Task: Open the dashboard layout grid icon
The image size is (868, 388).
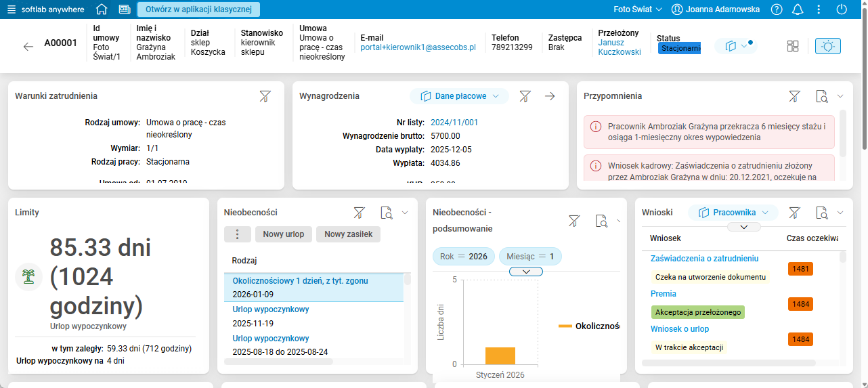Action: pos(793,46)
